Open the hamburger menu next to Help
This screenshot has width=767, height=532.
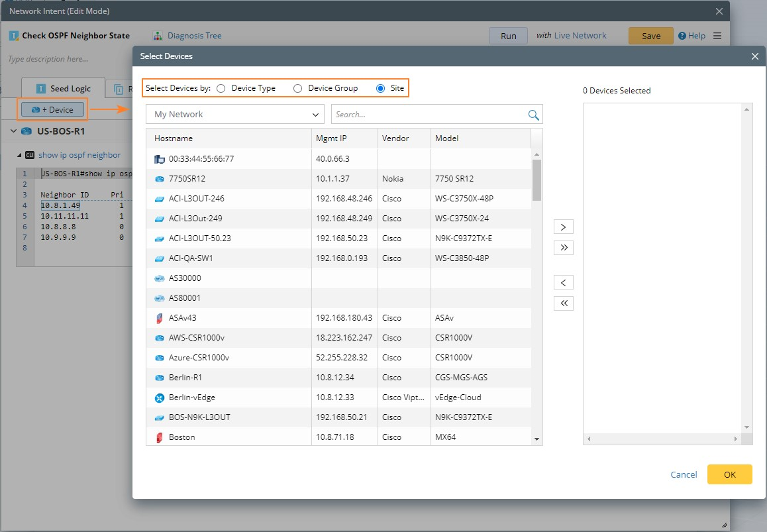pos(717,36)
